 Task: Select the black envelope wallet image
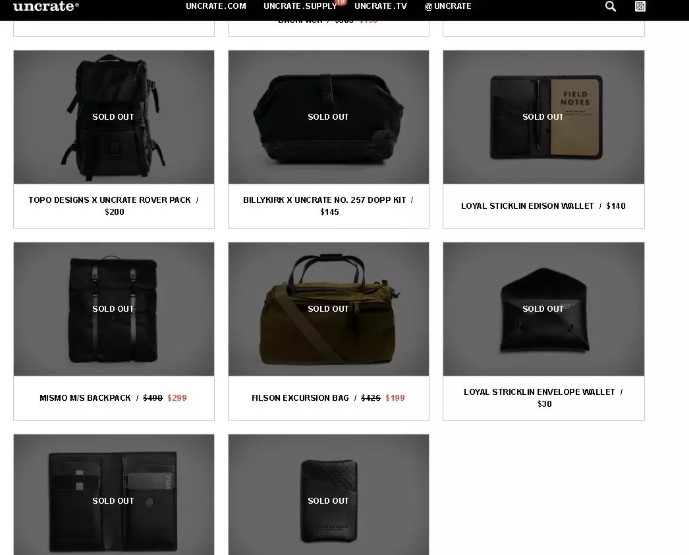pos(544,309)
